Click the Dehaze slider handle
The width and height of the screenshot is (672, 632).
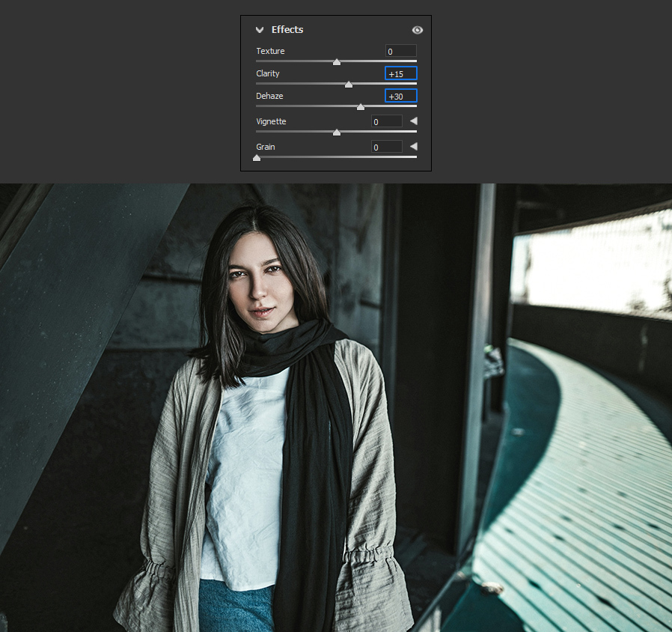(x=361, y=107)
